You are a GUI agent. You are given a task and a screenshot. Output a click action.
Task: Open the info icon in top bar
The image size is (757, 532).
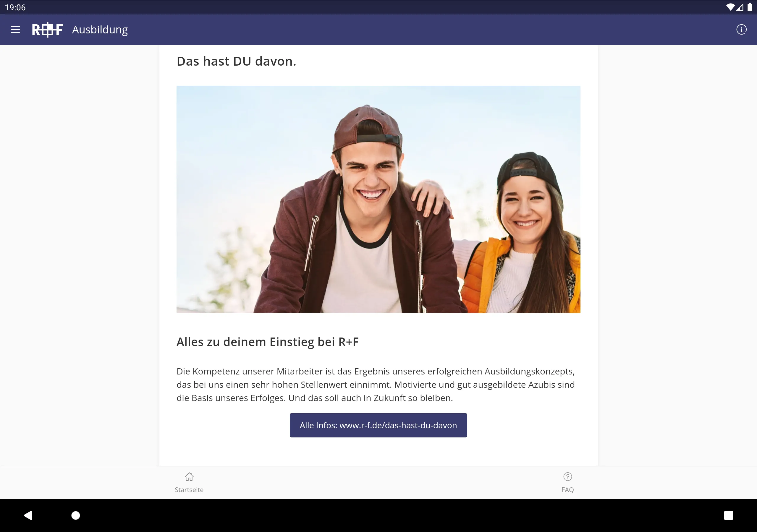point(741,30)
